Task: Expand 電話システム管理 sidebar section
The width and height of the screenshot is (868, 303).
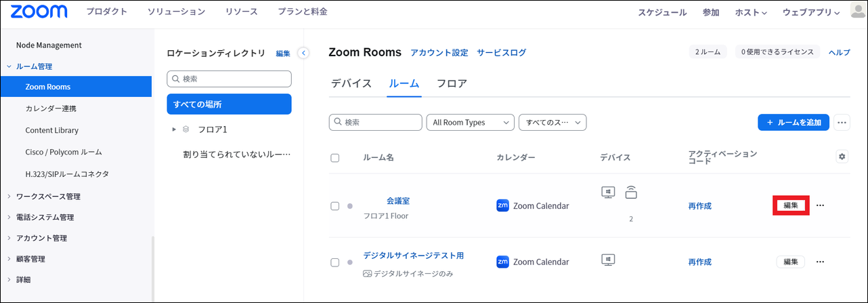Action: [x=9, y=218]
